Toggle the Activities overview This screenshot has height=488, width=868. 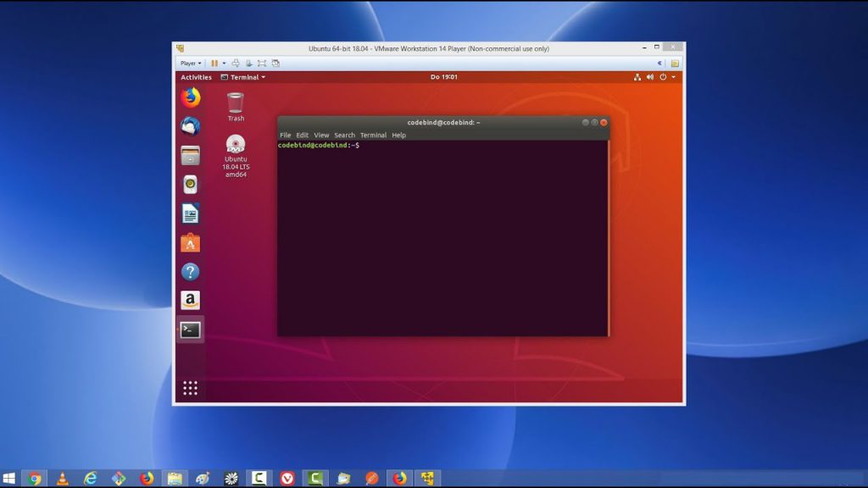coord(196,76)
